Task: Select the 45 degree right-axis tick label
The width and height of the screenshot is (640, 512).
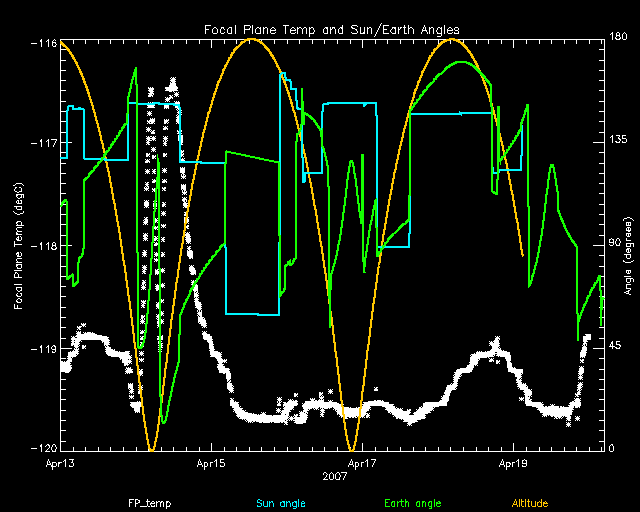Action: 614,347
